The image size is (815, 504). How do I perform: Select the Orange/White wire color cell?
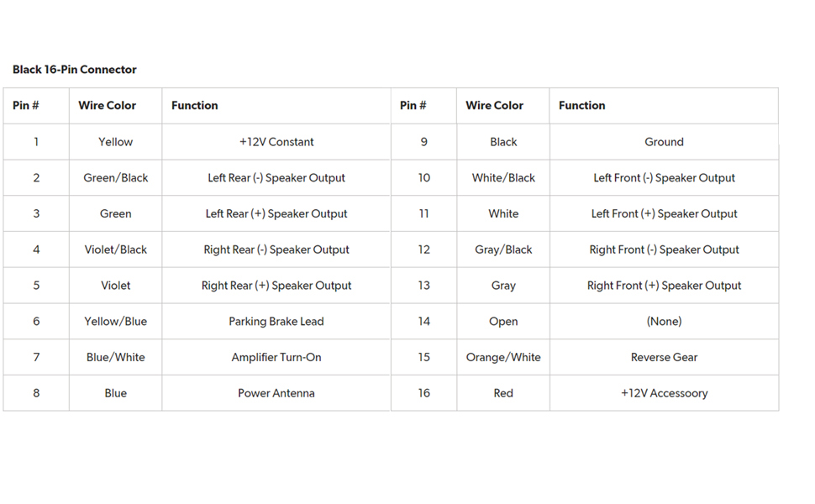pyautogui.click(x=503, y=358)
